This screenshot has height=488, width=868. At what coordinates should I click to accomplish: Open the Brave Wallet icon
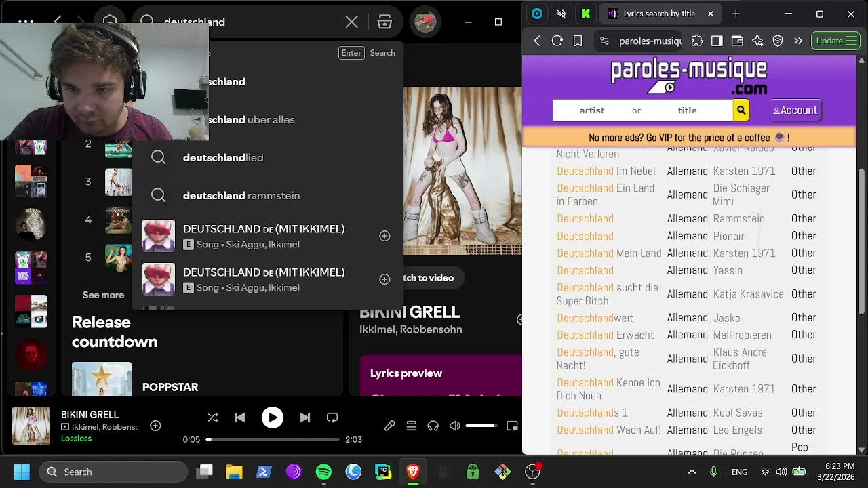tap(737, 41)
